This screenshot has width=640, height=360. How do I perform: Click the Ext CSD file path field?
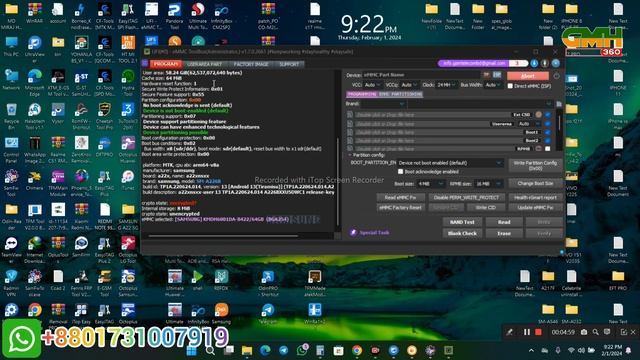point(433,115)
